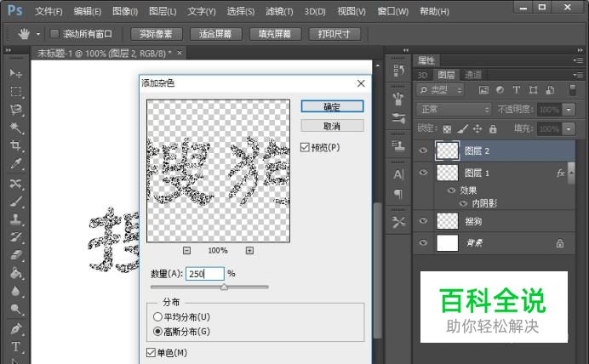Screen dimensions: 589x364
Task: Click lock position icon
Action: [477, 129]
